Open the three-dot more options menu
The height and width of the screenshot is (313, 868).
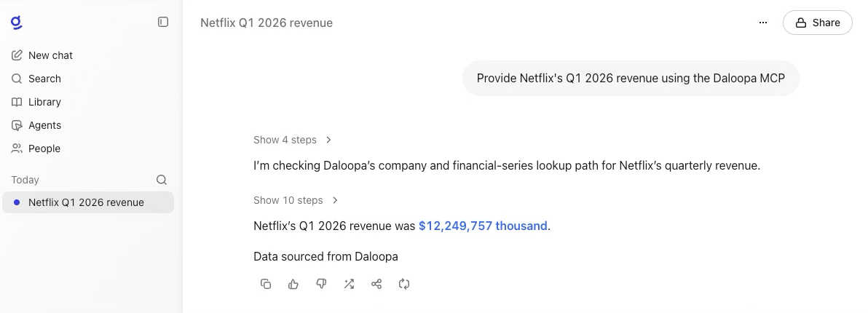click(x=763, y=23)
